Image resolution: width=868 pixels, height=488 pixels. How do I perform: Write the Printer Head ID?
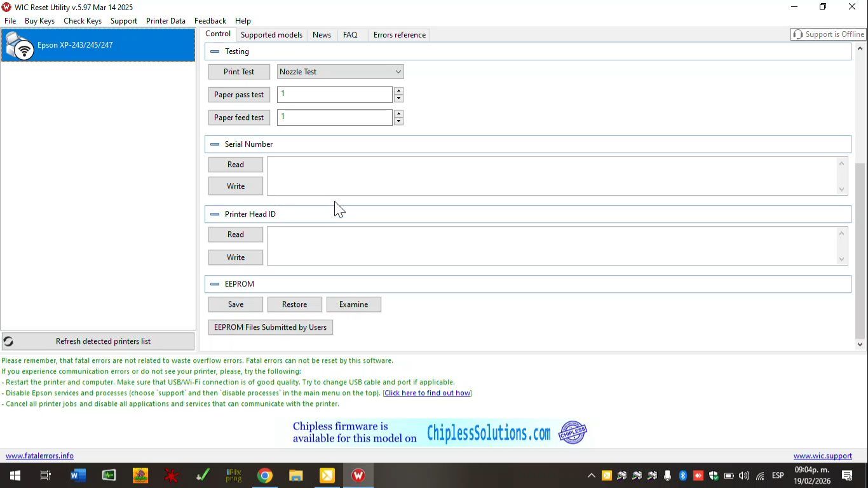point(236,257)
